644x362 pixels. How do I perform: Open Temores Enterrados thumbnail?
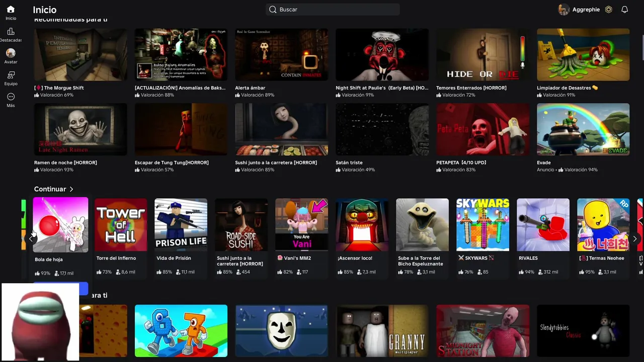coord(483,54)
